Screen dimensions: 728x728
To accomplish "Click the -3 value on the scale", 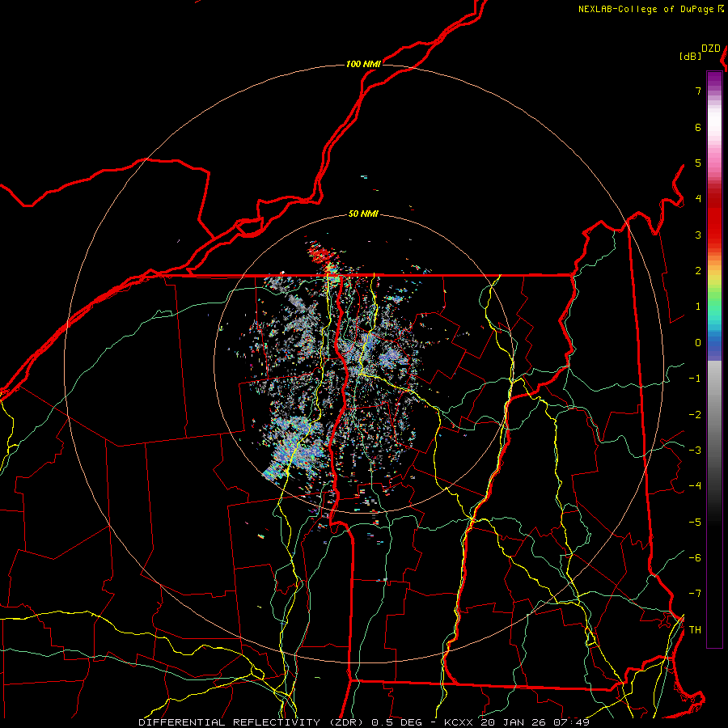I will (695, 450).
